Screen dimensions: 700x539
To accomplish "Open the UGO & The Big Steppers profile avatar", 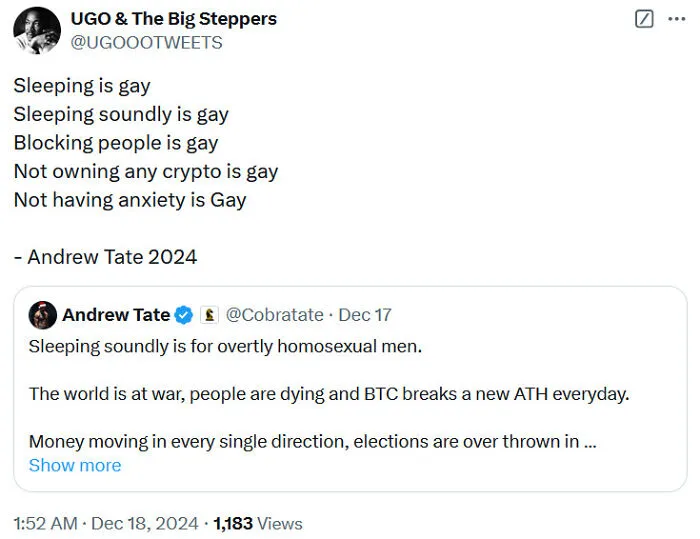I will (x=37, y=30).
